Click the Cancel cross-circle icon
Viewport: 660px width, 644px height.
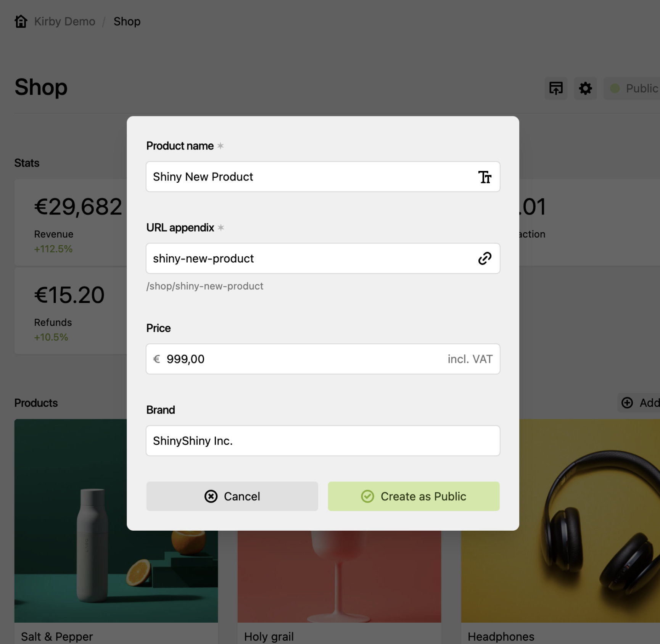(211, 496)
